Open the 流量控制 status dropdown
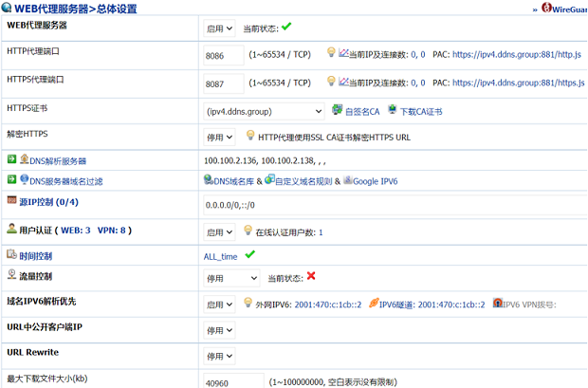Image resolution: width=588 pixels, height=388 pixels. (x=231, y=278)
